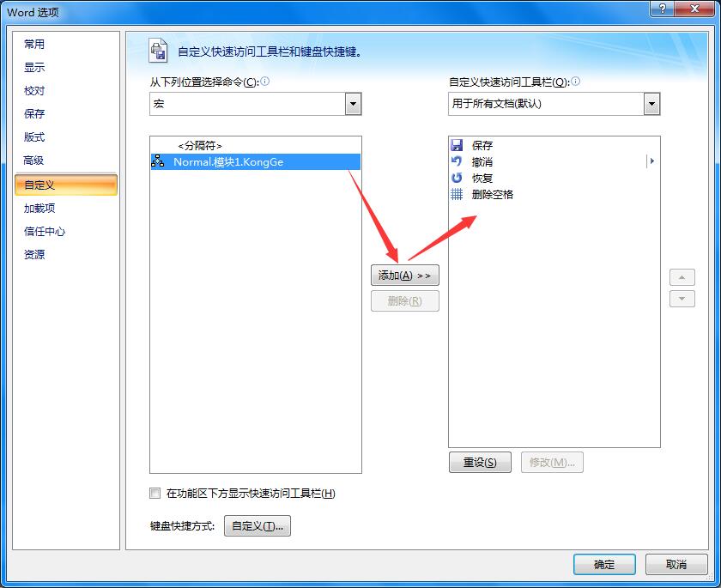The width and height of the screenshot is (721, 588).
Task: Click the Undo arrow icon in toolbar list
Action: (457, 161)
